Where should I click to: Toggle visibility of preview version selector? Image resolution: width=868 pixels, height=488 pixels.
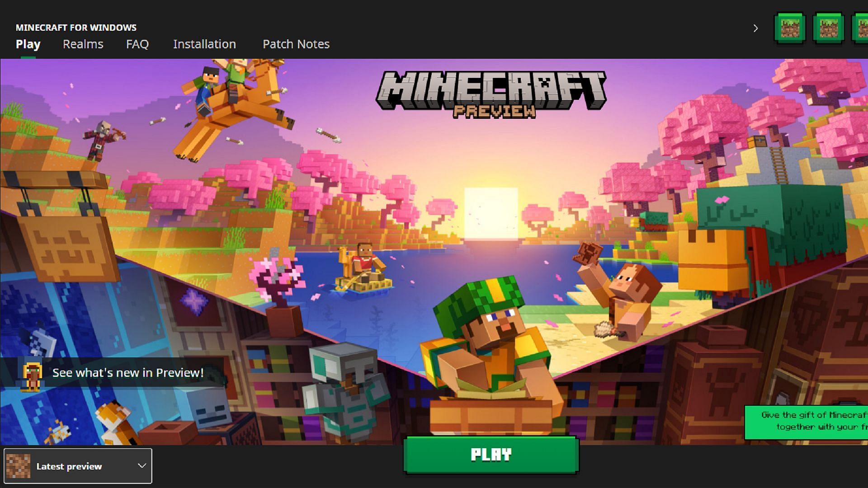click(x=142, y=465)
